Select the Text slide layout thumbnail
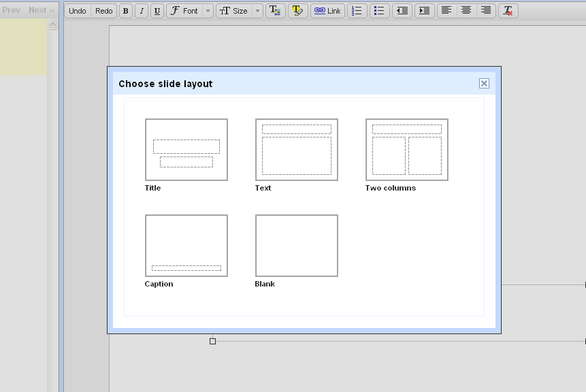The width and height of the screenshot is (586, 392). (297, 150)
